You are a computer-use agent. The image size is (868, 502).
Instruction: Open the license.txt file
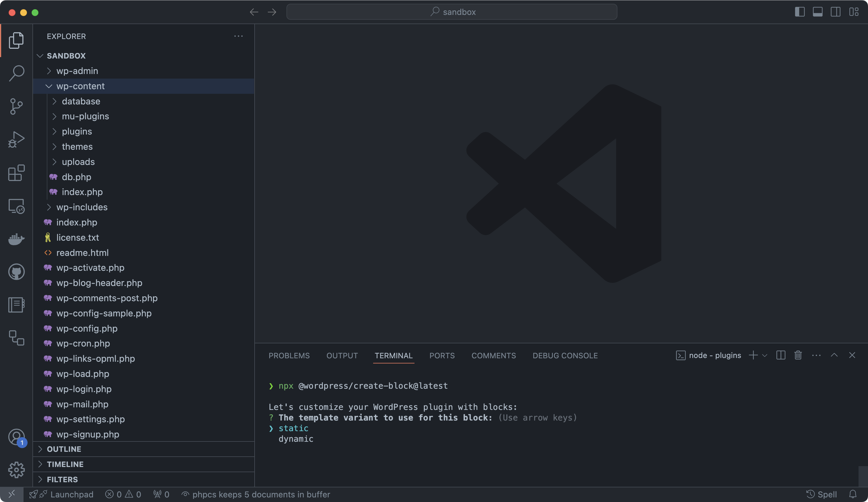coord(144,238)
